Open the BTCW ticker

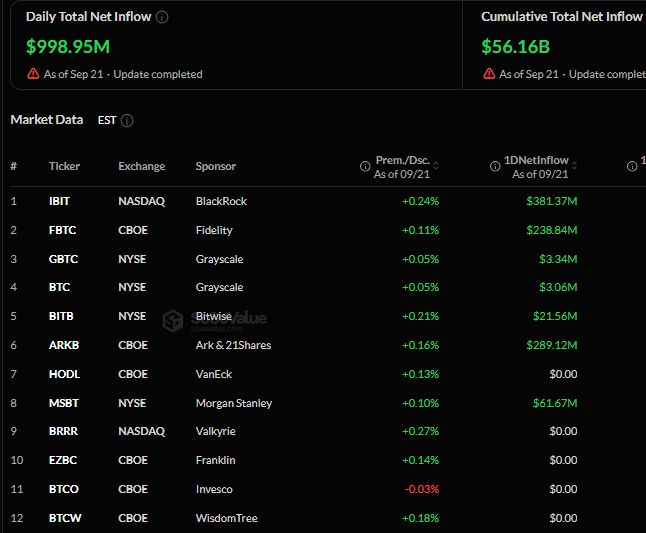tap(65, 518)
